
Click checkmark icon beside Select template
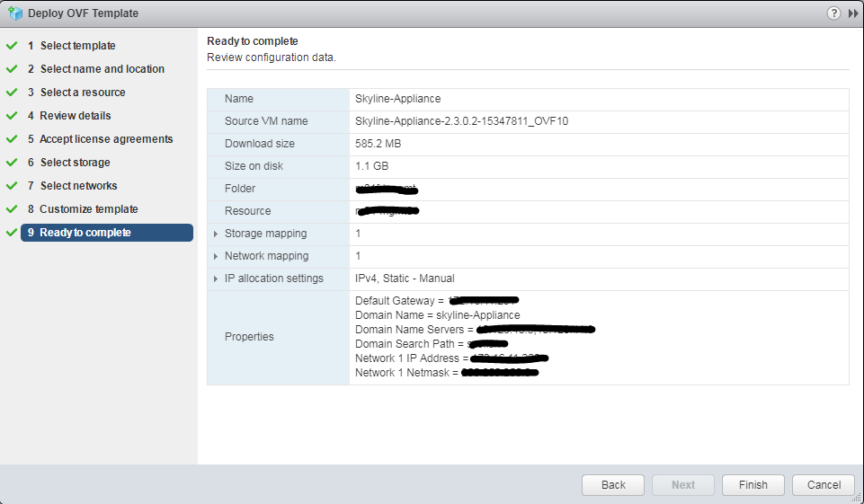12,46
